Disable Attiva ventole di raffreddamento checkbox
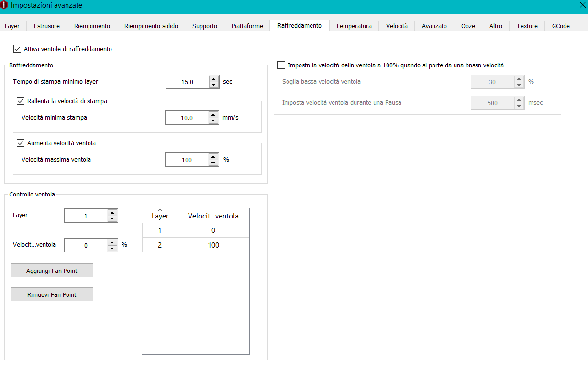This screenshot has height=381, width=588. (x=18, y=49)
